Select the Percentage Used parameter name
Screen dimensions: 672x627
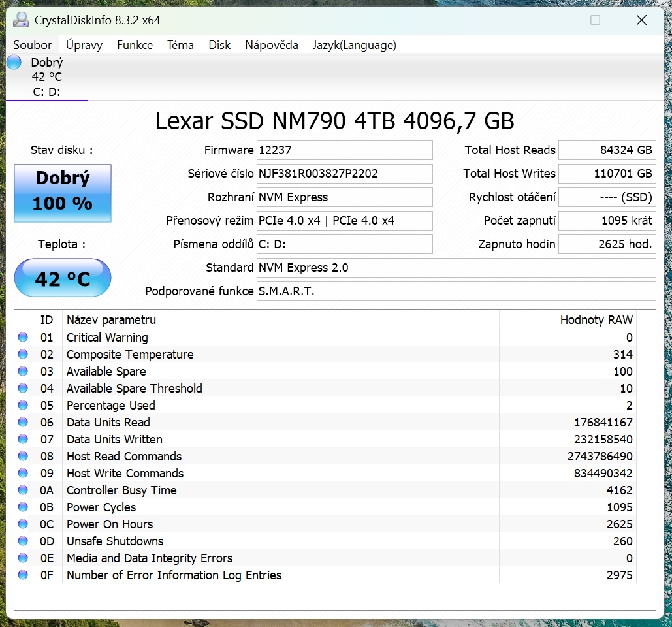click(110, 406)
